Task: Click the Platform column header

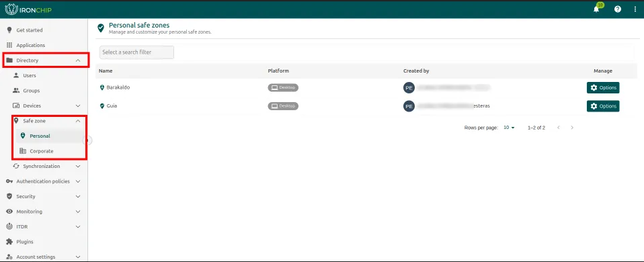Action: (x=278, y=71)
